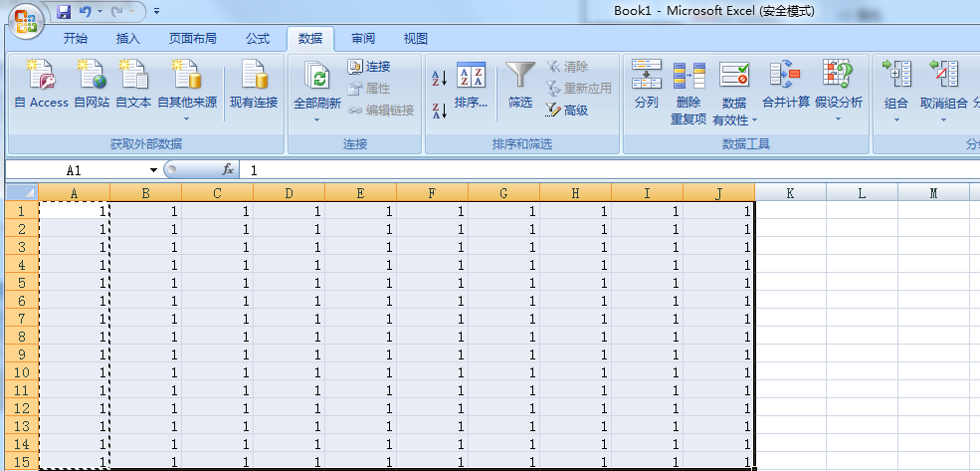The width and height of the screenshot is (980, 471).
Task: Click the Connections (连接) button
Action: [369, 67]
